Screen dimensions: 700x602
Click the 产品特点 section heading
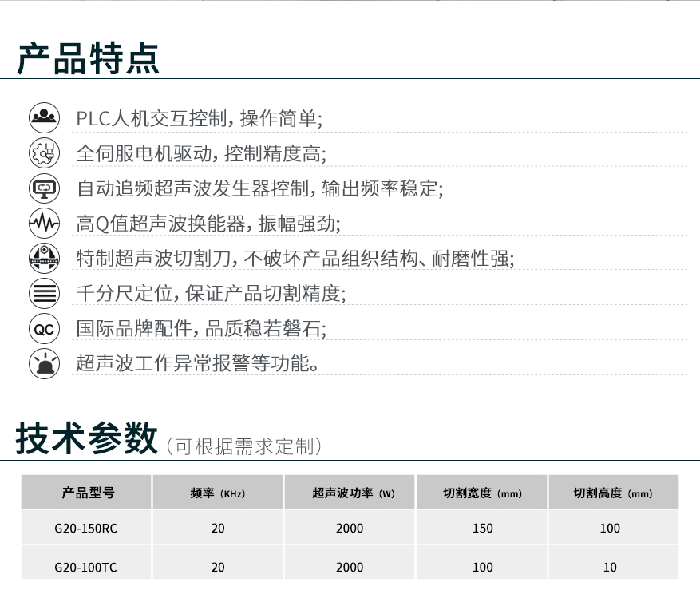[x=88, y=58]
